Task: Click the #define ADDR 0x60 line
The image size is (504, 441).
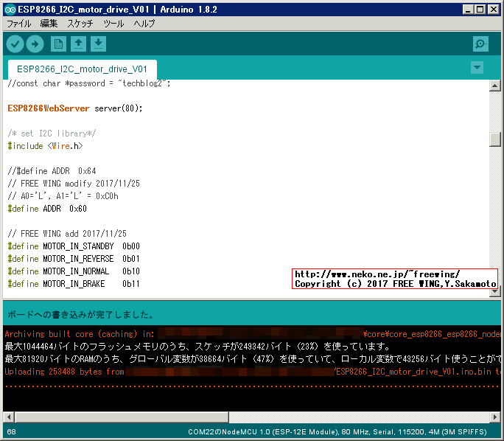Action: (x=47, y=209)
